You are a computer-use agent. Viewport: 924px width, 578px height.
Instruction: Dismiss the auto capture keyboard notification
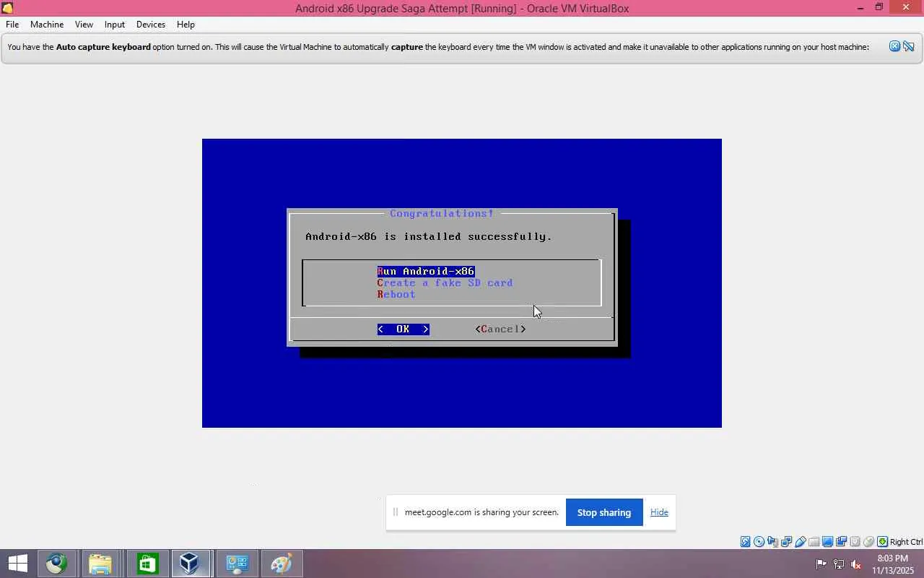point(894,46)
